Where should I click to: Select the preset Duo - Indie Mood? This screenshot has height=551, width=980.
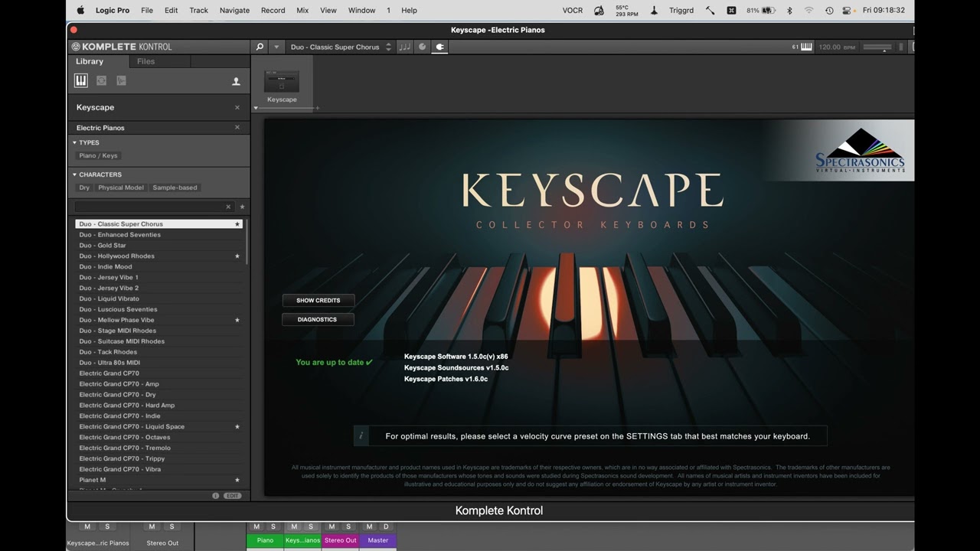(159, 267)
